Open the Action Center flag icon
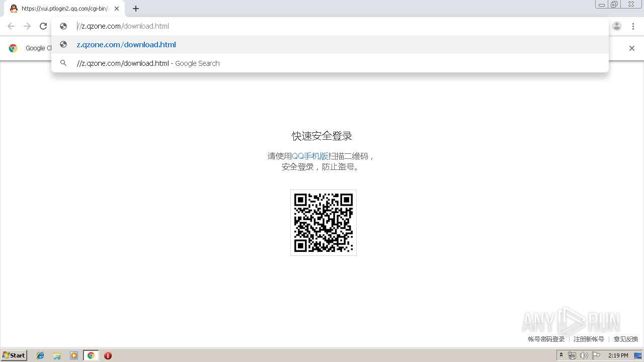 pyautogui.click(x=596, y=355)
